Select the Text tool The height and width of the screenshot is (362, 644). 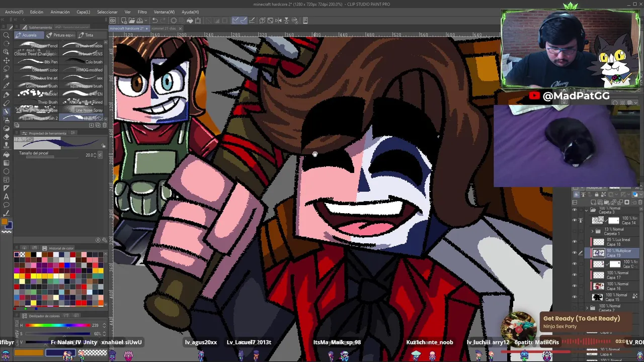[x=7, y=196]
